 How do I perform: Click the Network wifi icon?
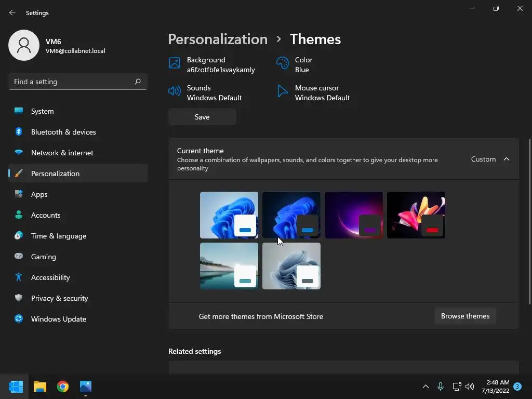19,152
